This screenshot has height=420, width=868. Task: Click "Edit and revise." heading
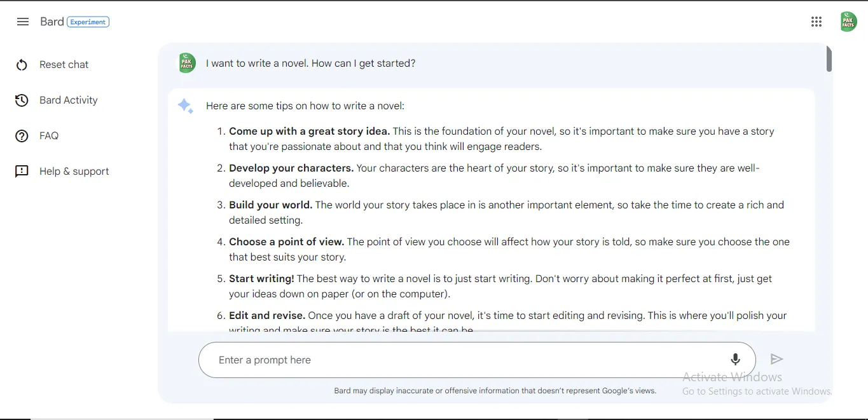pos(267,316)
